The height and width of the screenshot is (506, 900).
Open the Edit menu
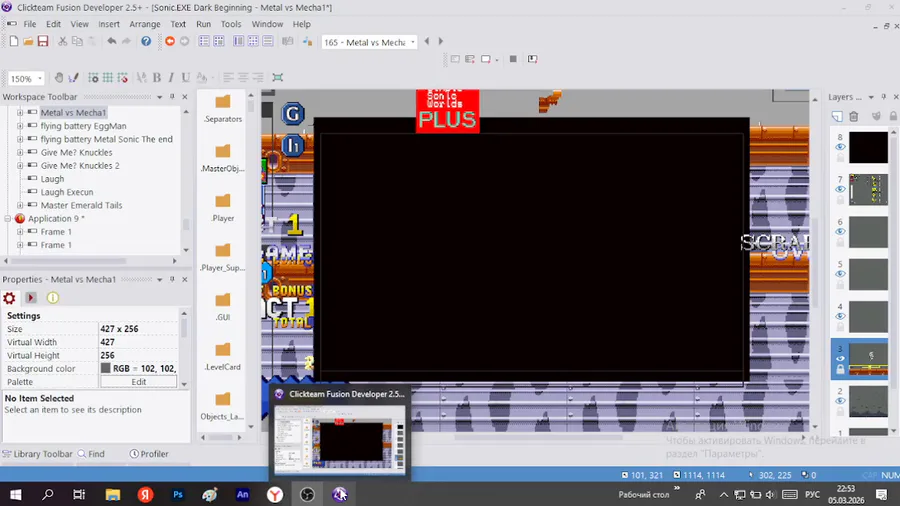pos(53,24)
